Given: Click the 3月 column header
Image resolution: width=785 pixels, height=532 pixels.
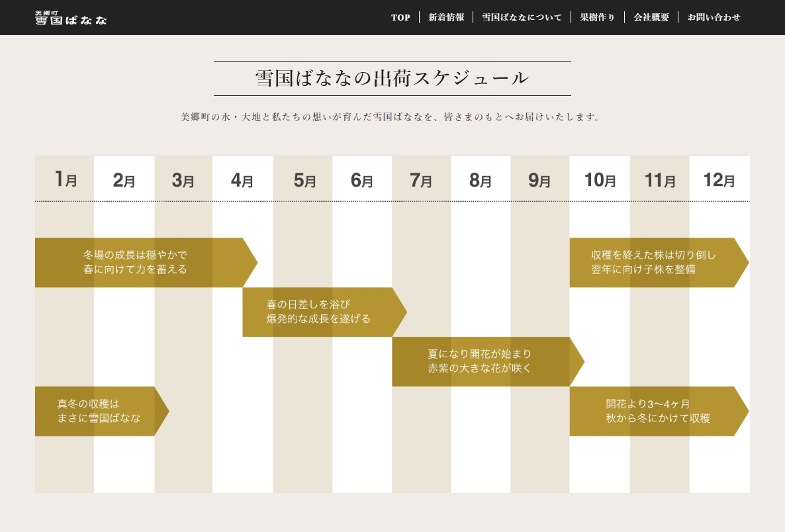Looking at the screenshot, I should (183, 179).
